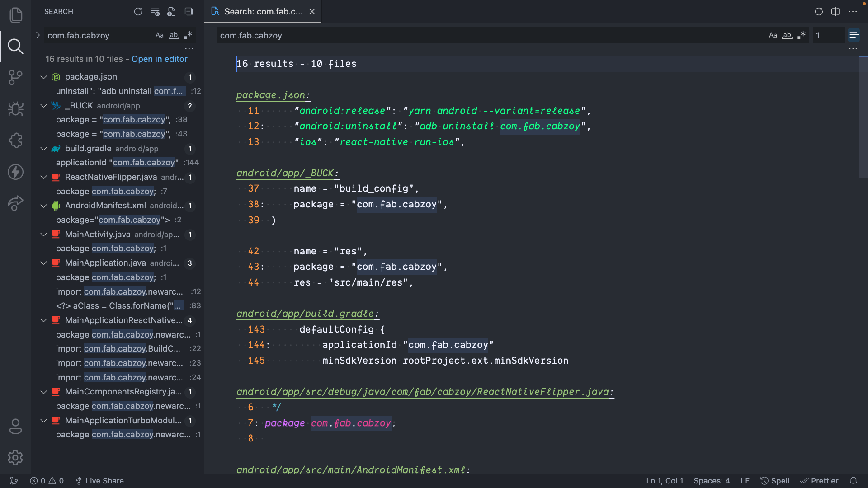868x488 pixels.
Task: Collapse MainApplicationTurboModul... results
Action: pyautogui.click(x=43, y=421)
